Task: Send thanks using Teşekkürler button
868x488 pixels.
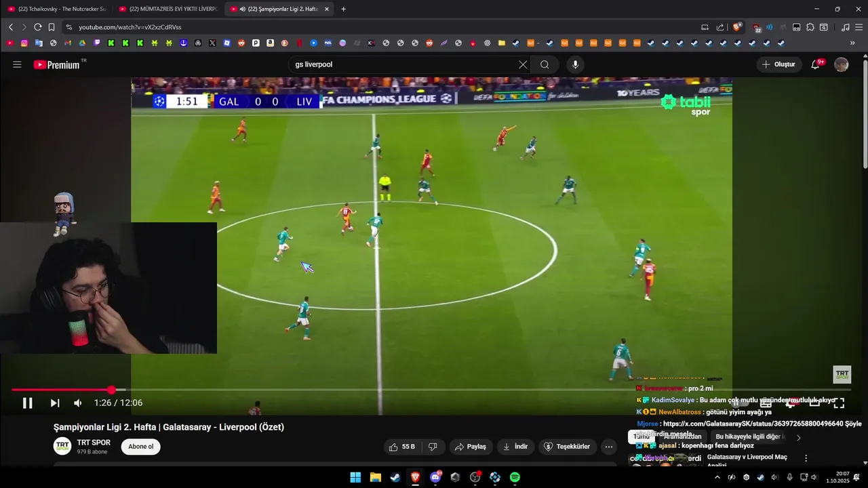Action: [x=568, y=447]
